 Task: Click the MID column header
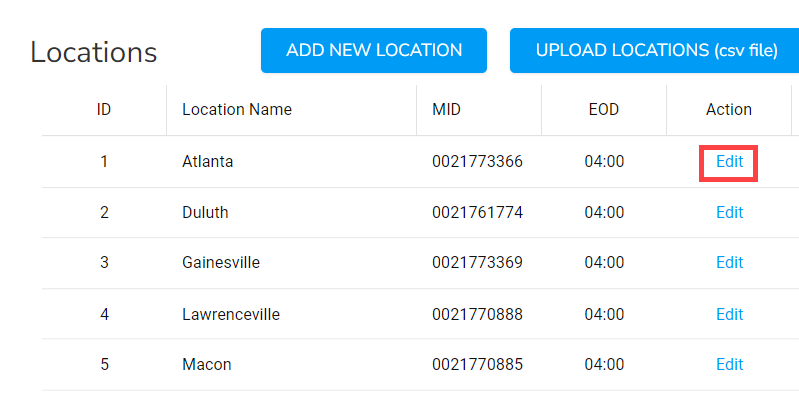pos(447,110)
